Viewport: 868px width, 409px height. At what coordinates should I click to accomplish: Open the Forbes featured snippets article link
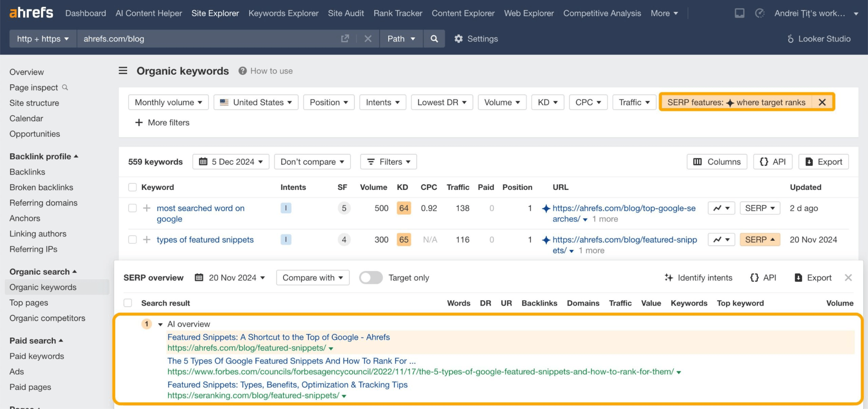[291, 361]
